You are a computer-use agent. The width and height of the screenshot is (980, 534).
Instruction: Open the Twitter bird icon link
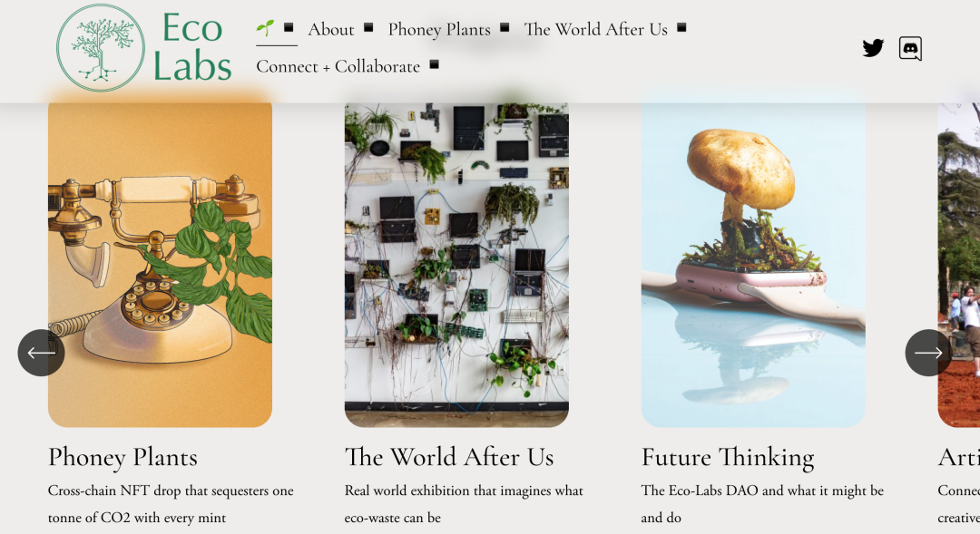[x=873, y=48]
